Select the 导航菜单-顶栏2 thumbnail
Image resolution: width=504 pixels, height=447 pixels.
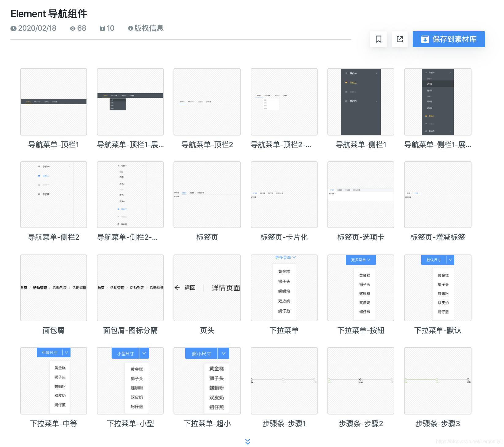click(x=207, y=102)
